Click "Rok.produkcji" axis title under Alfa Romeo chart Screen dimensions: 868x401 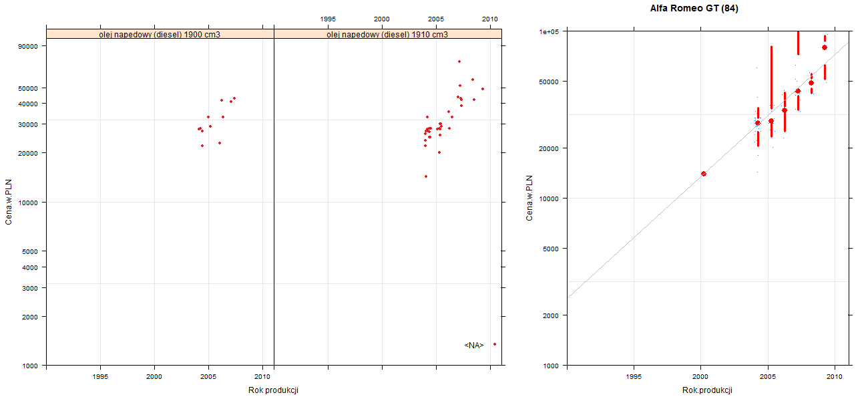[708, 390]
